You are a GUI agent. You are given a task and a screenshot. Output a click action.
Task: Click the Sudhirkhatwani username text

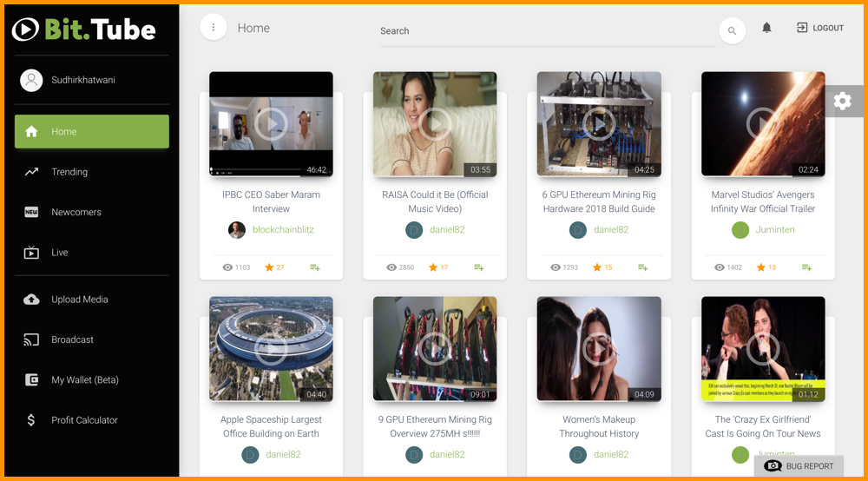[83, 80]
